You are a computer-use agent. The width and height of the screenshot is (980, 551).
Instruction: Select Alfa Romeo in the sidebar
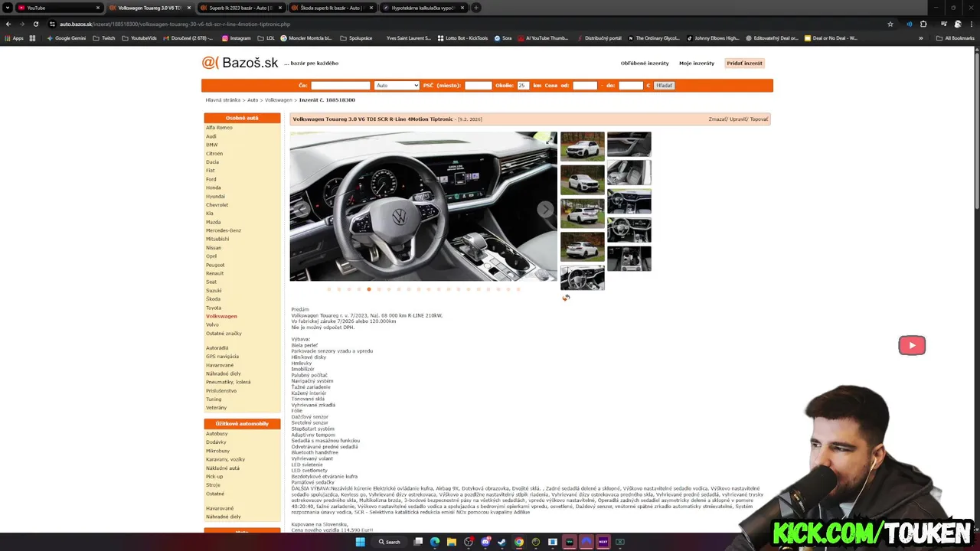(219, 128)
